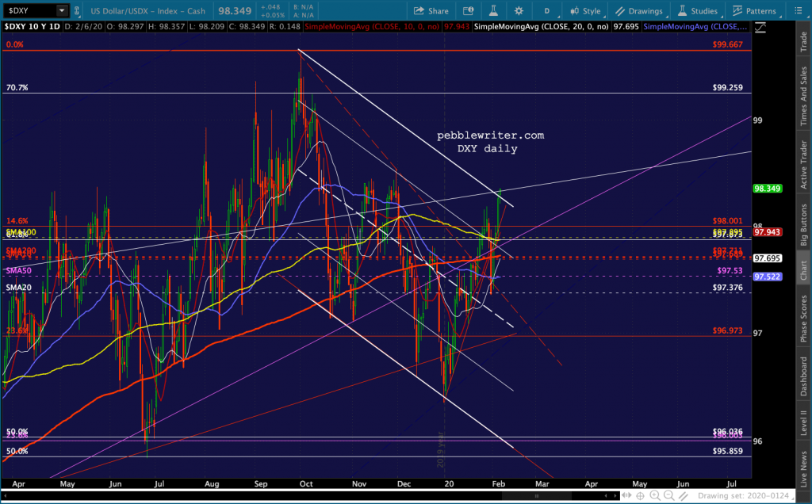812x504 pixels.
Task: Click the horizontal time scrollbar thumb
Action: 537,496
